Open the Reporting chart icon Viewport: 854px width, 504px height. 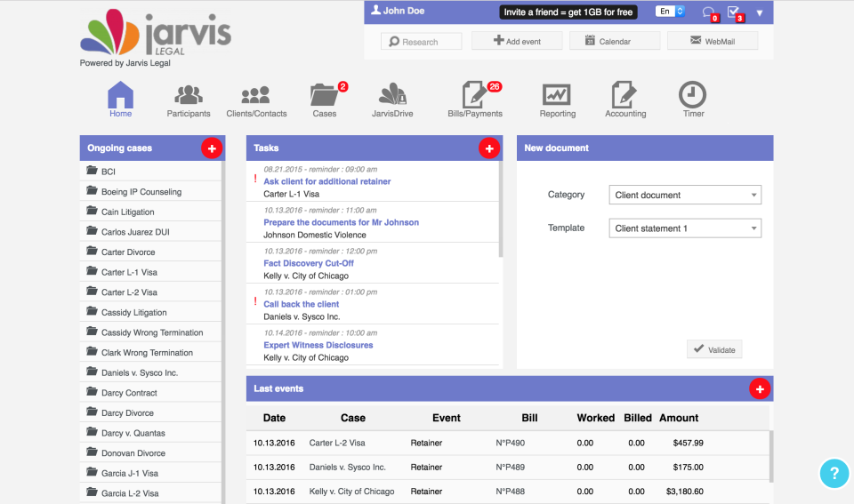556,95
